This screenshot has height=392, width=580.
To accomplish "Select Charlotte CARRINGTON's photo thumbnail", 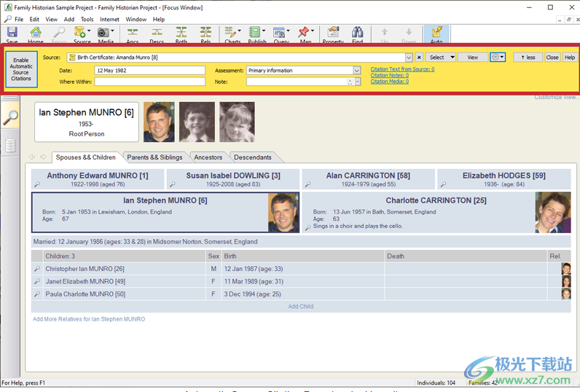I will [x=552, y=212].
